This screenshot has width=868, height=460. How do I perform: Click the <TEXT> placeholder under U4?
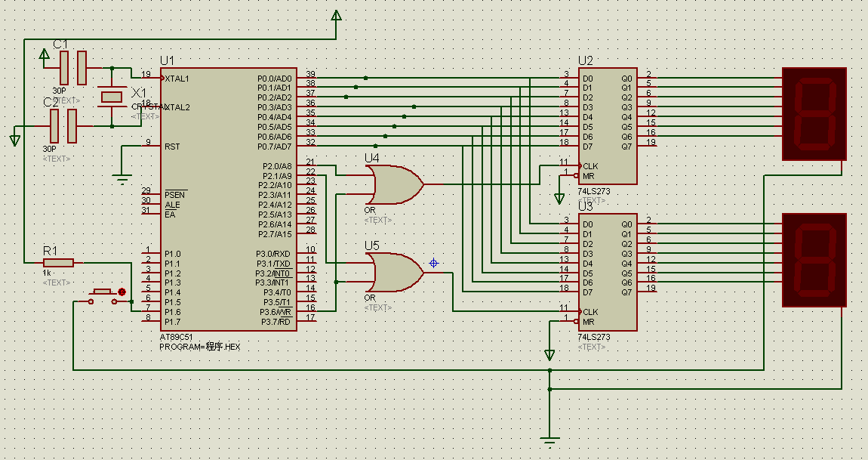tap(377, 220)
